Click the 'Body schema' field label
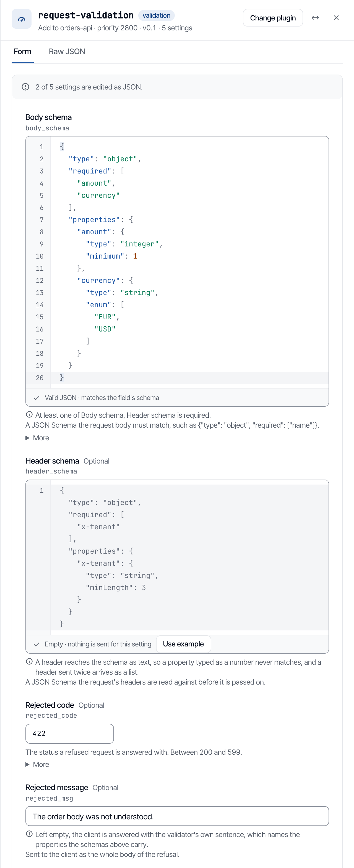 49,117
